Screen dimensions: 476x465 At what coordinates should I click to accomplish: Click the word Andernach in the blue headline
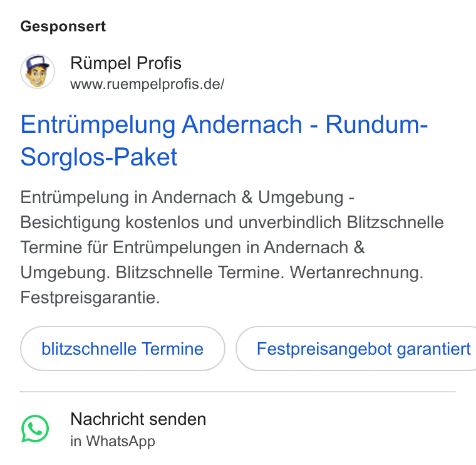point(242,125)
